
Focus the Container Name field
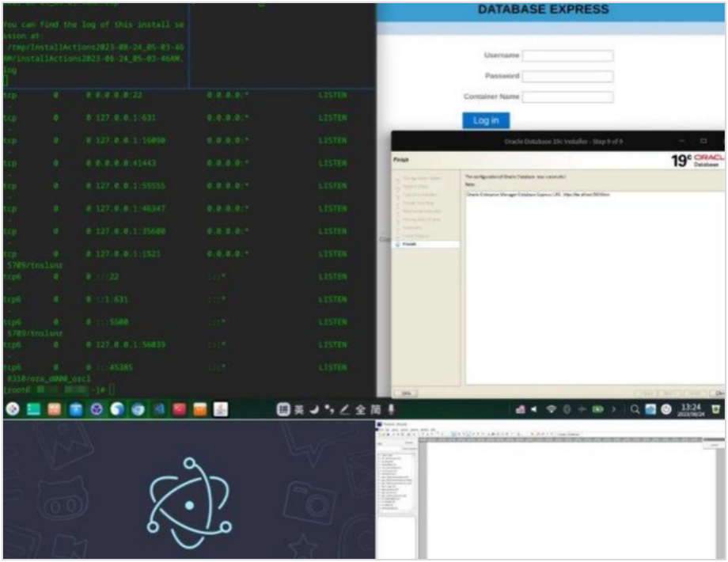(567, 97)
